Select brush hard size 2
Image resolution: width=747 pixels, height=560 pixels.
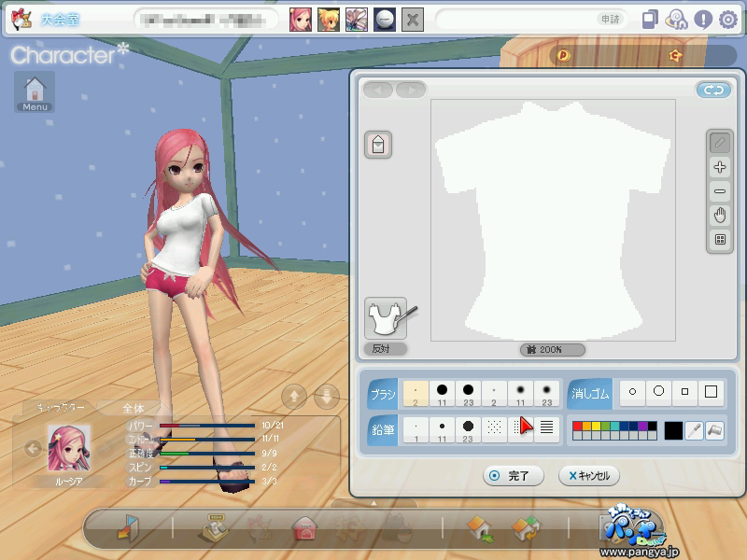[x=416, y=393]
